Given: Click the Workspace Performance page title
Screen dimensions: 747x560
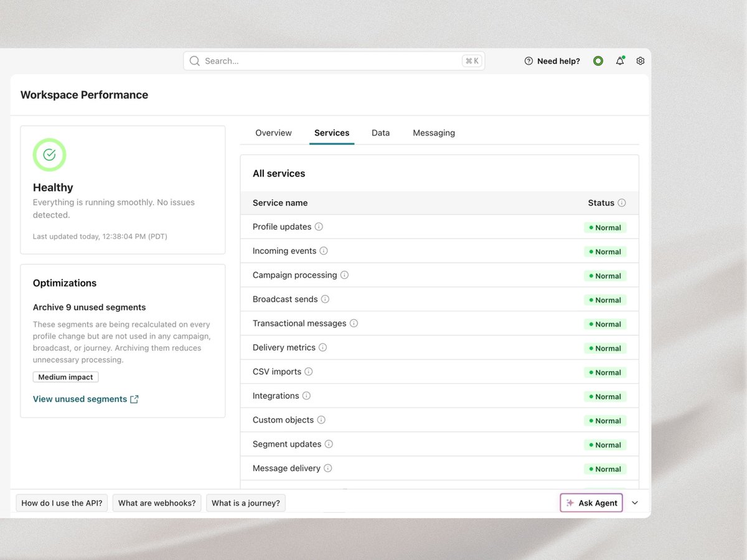Looking at the screenshot, I should (84, 95).
